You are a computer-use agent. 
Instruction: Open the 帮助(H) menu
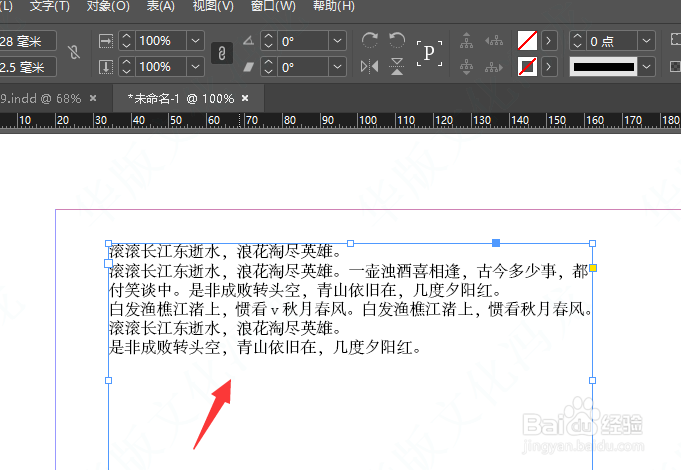tap(334, 6)
